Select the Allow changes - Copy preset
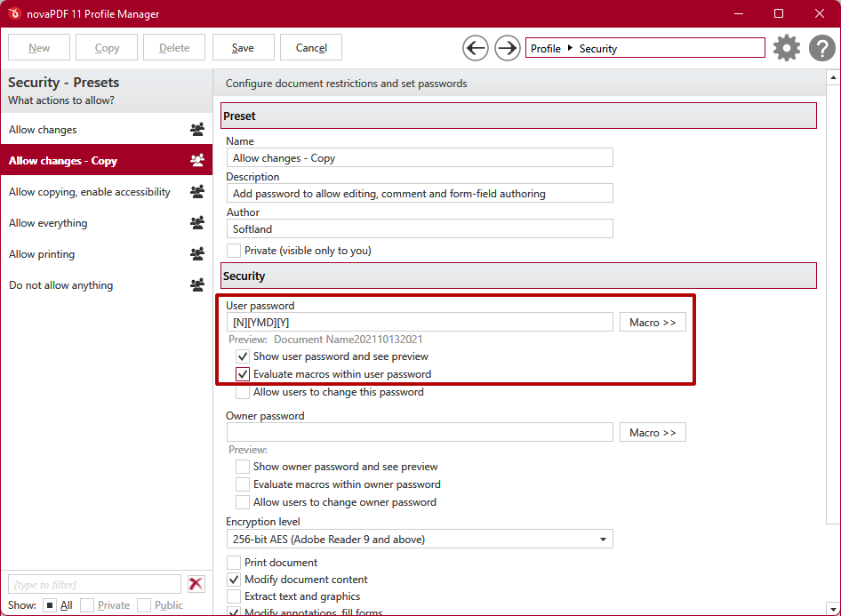This screenshot has height=616, width=841. pyautogui.click(x=107, y=160)
